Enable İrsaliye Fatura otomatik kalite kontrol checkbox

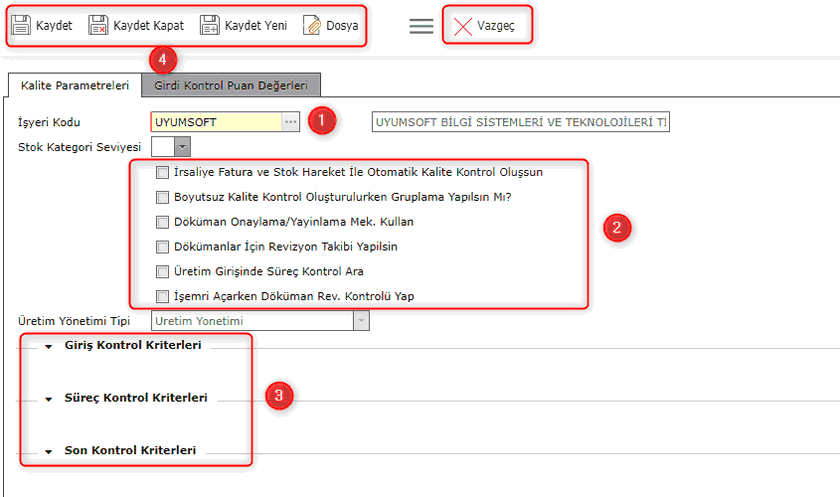(163, 172)
